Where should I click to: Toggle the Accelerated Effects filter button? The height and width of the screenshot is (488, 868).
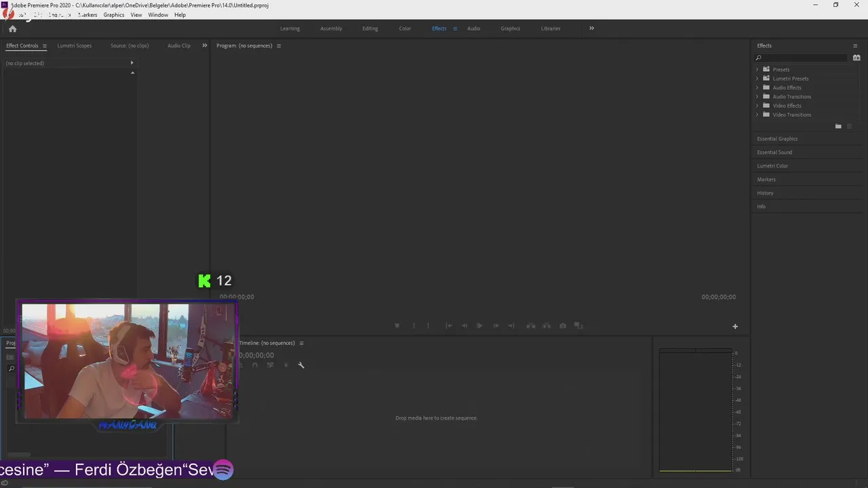(x=856, y=58)
